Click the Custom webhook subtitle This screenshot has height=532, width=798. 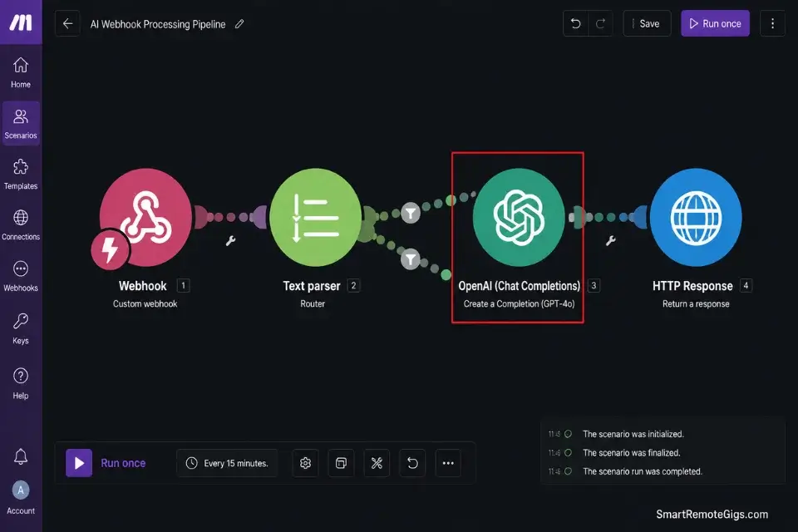[x=145, y=304]
